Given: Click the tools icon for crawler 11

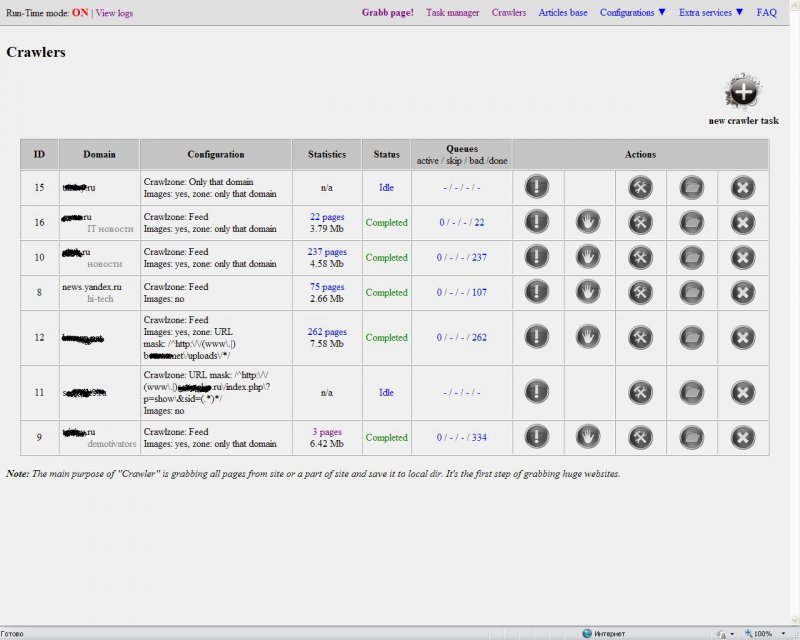Looking at the screenshot, I should (640, 392).
